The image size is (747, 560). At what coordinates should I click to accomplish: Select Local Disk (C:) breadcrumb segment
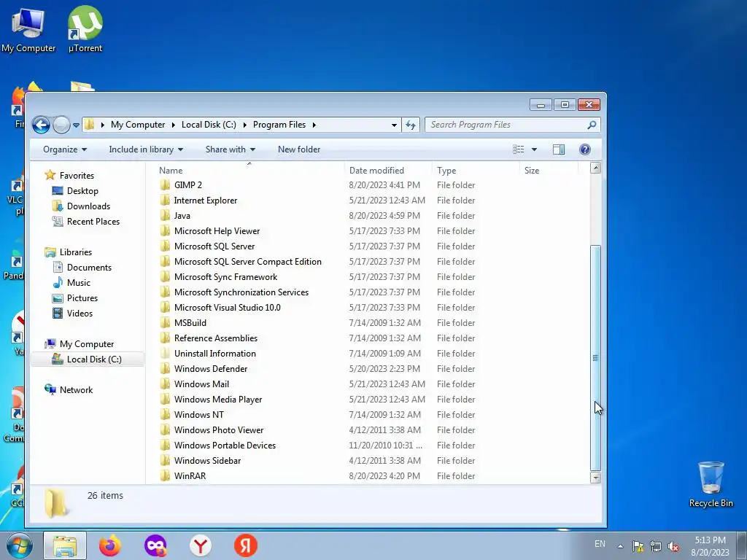click(209, 125)
